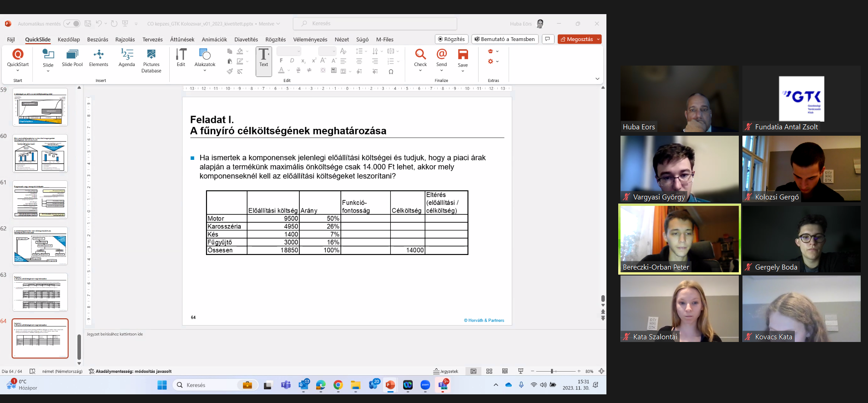Screen dimensions: 868x403
Task: Insert a symbol with the Omega icon
Action: point(391,71)
